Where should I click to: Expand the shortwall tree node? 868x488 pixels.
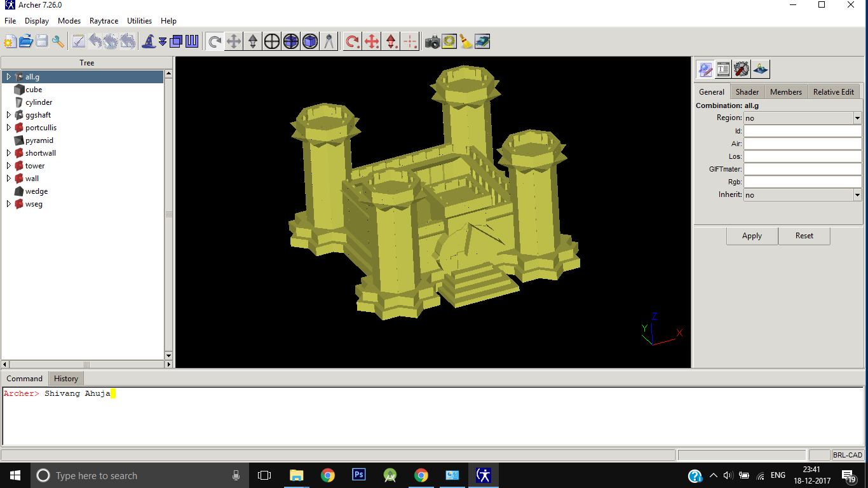9,153
